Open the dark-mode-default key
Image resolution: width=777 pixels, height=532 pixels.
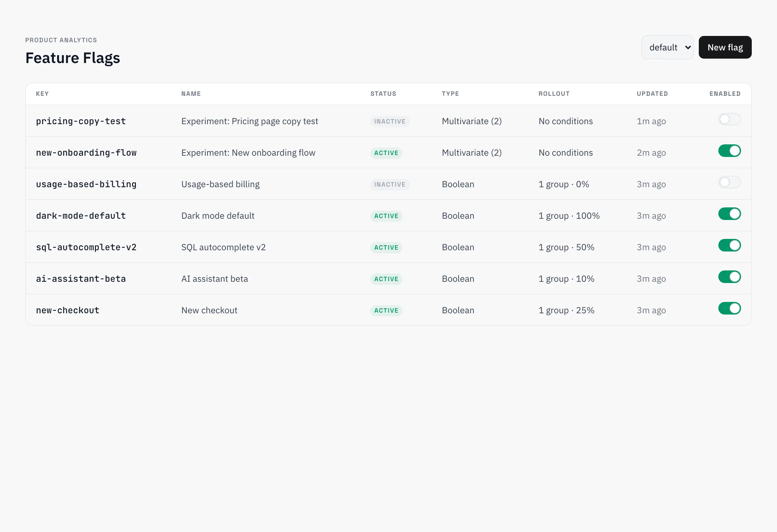coord(81,216)
